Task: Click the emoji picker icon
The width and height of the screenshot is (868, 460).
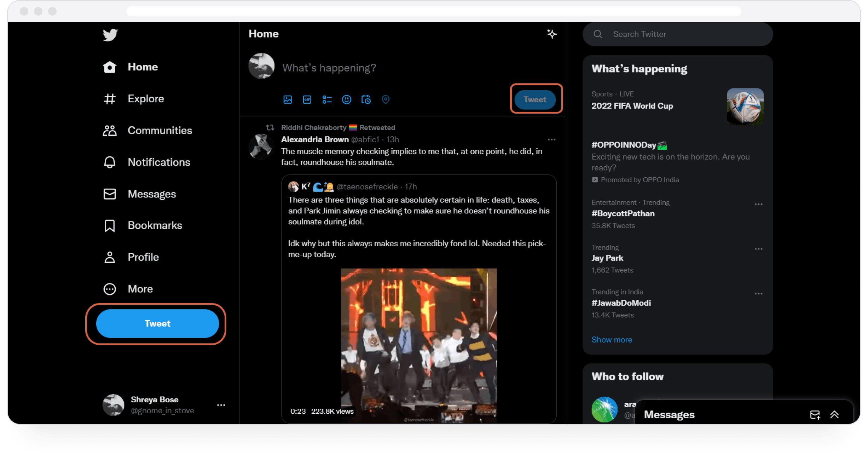Action: tap(347, 100)
